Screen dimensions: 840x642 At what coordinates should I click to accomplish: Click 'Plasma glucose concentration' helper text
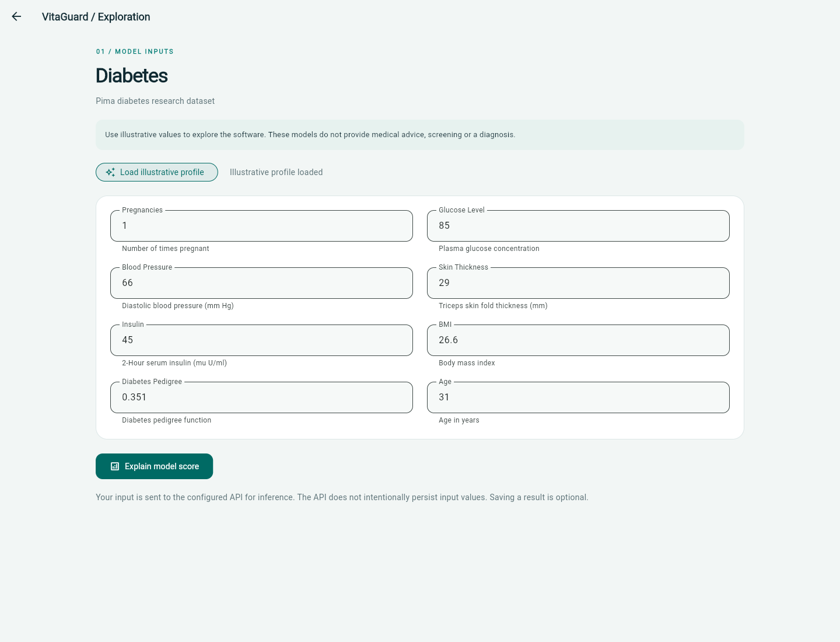point(489,249)
